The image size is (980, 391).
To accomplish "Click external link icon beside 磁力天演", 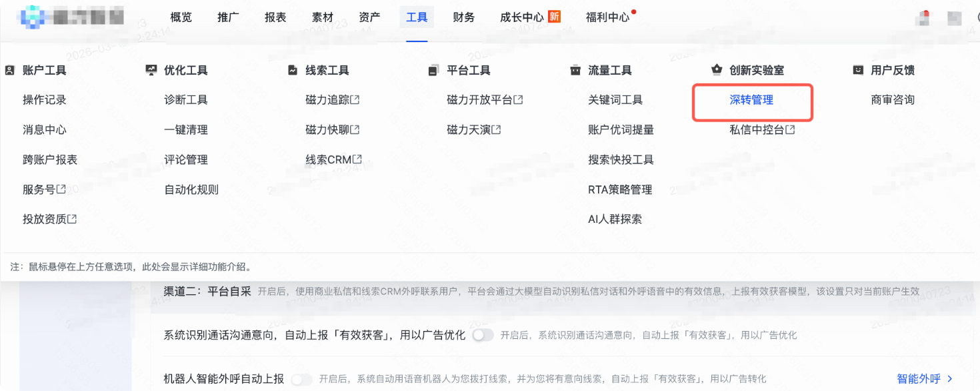I will pyautogui.click(x=497, y=129).
